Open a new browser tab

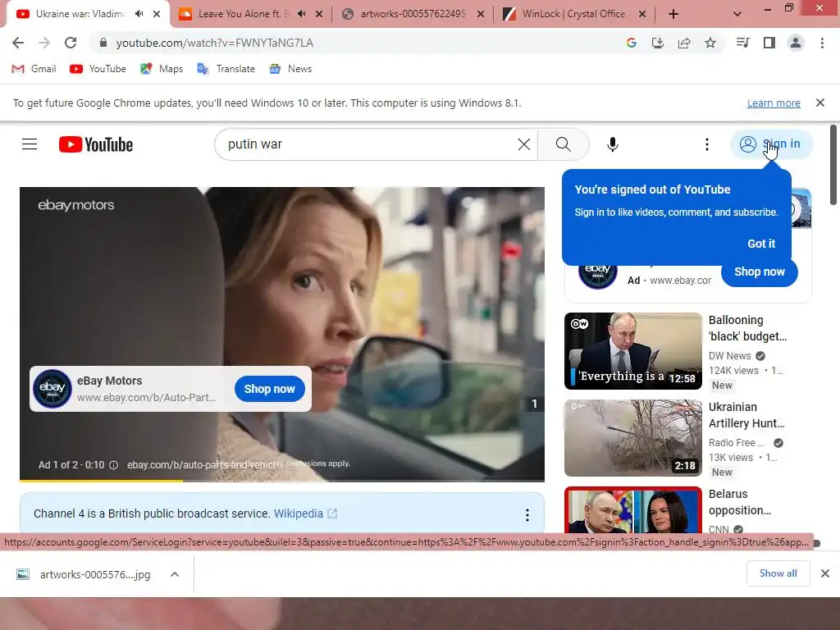pos(673,15)
